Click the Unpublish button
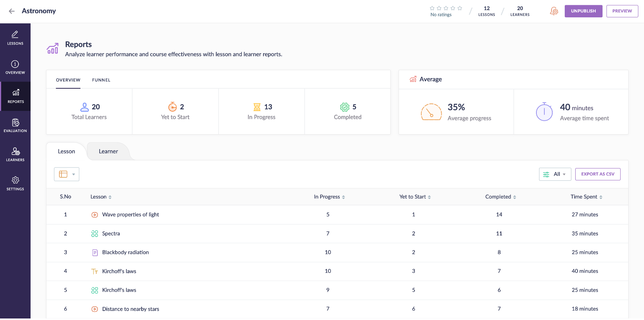 click(x=583, y=11)
